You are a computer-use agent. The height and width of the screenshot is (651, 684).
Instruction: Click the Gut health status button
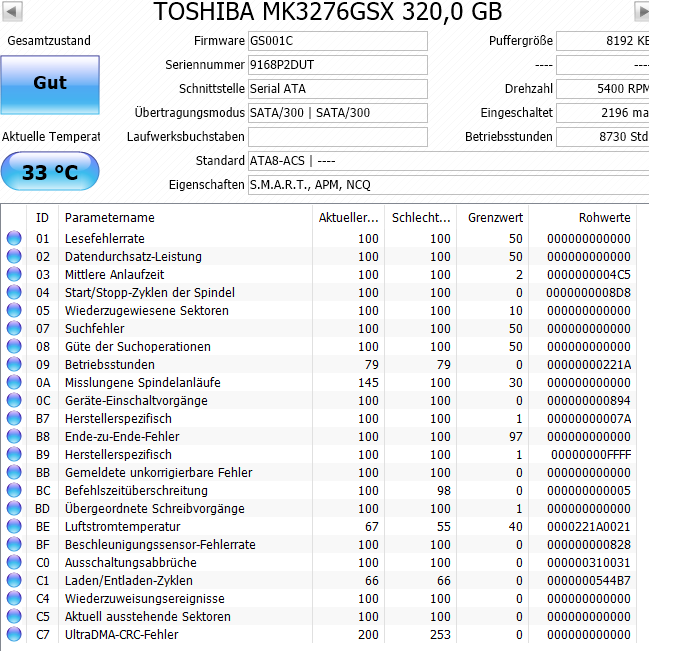click(x=50, y=85)
